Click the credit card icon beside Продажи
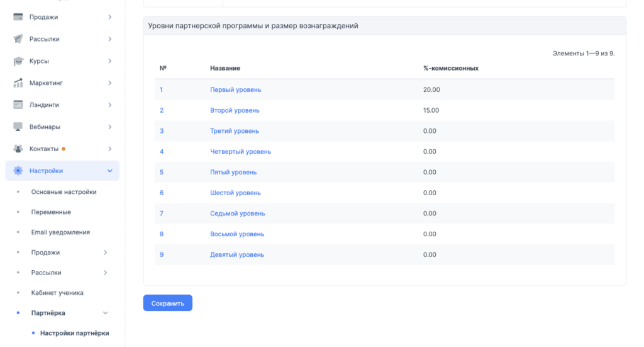This screenshot has height=347, width=644. (x=18, y=17)
